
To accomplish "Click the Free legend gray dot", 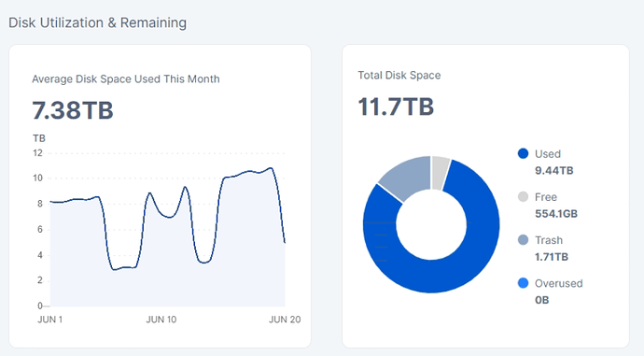I will click(x=523, y=197).
